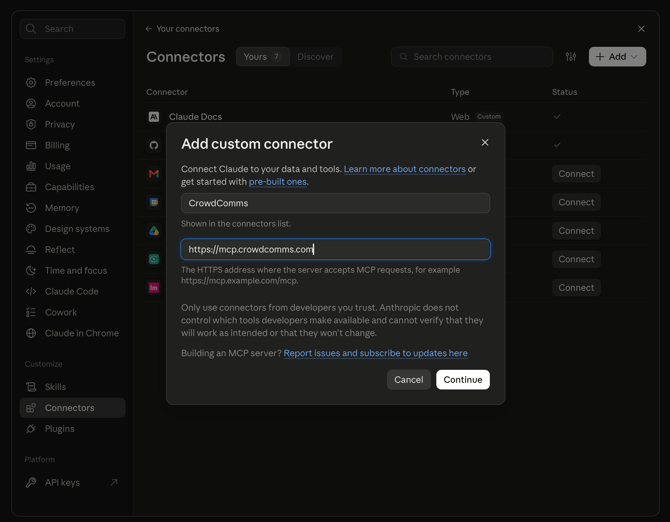670x522 pixels.
Task: Open the Billing settings page
Action: [72, 145]
